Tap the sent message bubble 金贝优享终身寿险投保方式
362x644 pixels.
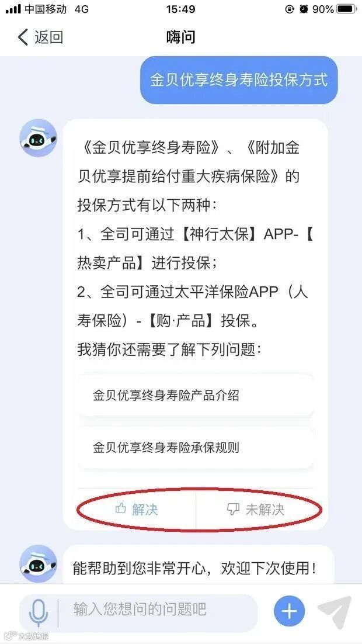(x=239, y=79)
